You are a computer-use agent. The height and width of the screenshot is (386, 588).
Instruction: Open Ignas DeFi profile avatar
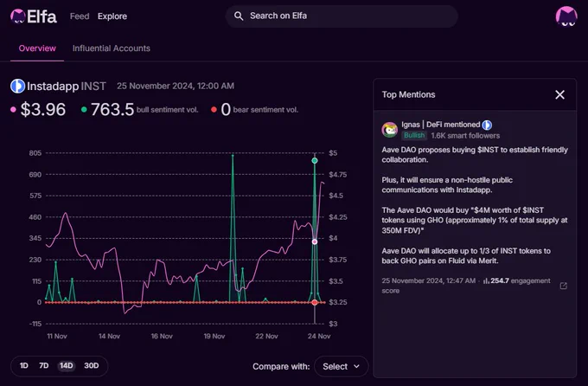(389, 130)
